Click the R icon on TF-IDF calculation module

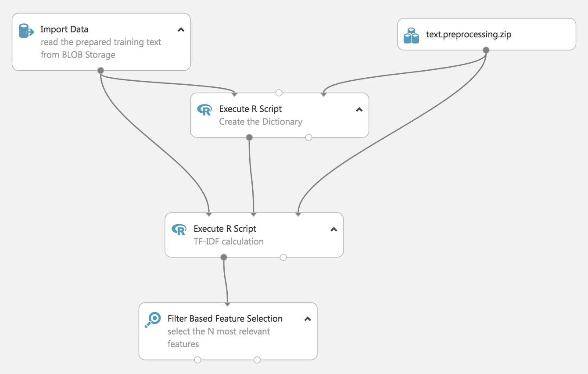pos(179,230)
